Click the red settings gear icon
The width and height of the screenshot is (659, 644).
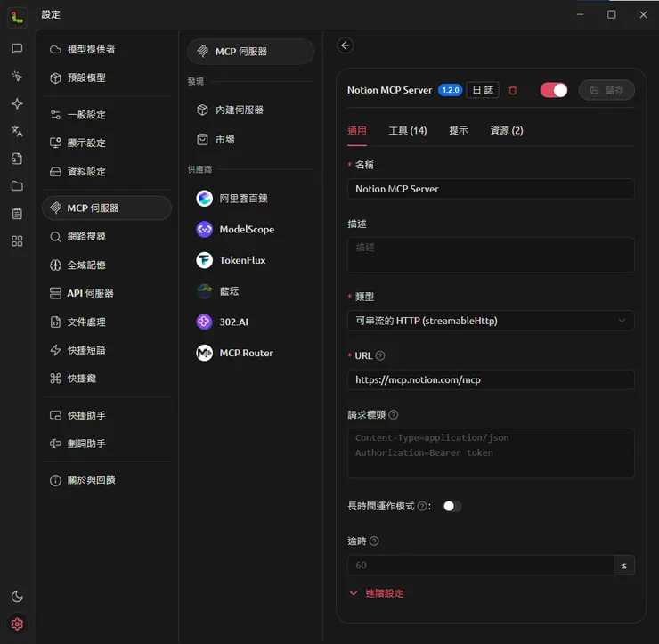click(17, 624)
